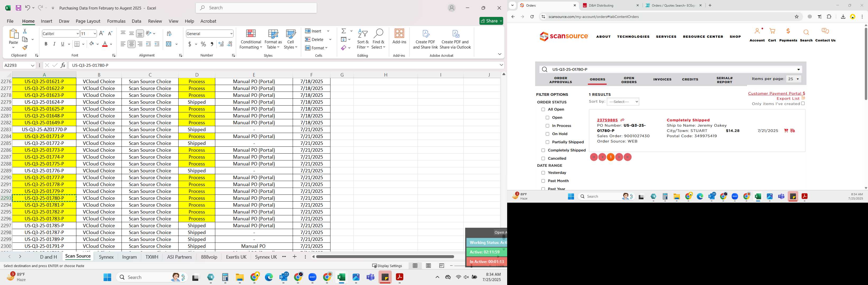Open the font name Calibri dropdown
The image size is (868, 285).
tap(77, 34)
